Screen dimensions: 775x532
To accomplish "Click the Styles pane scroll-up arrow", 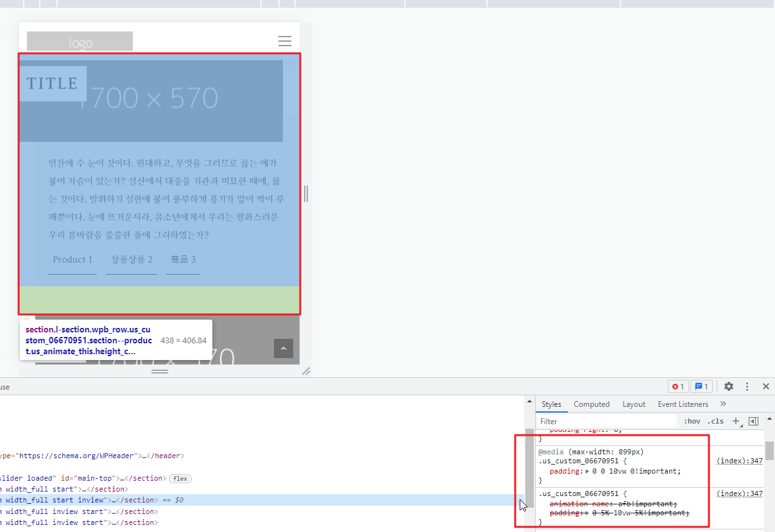I will (x=770, y=418).
